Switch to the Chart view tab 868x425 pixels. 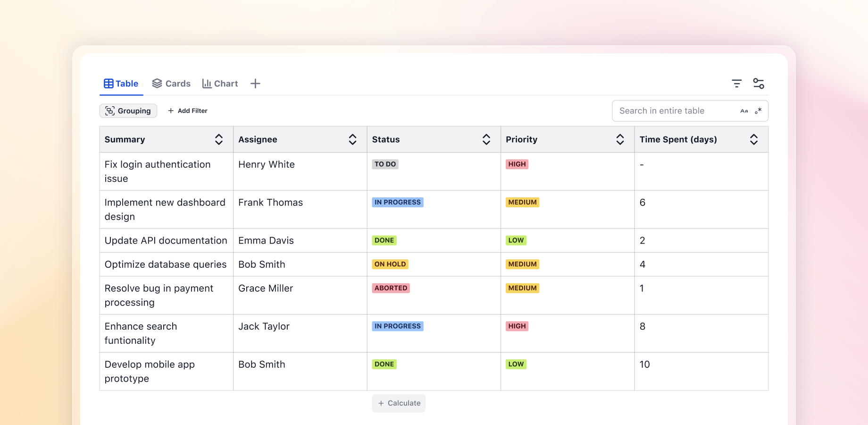(220, 84)
